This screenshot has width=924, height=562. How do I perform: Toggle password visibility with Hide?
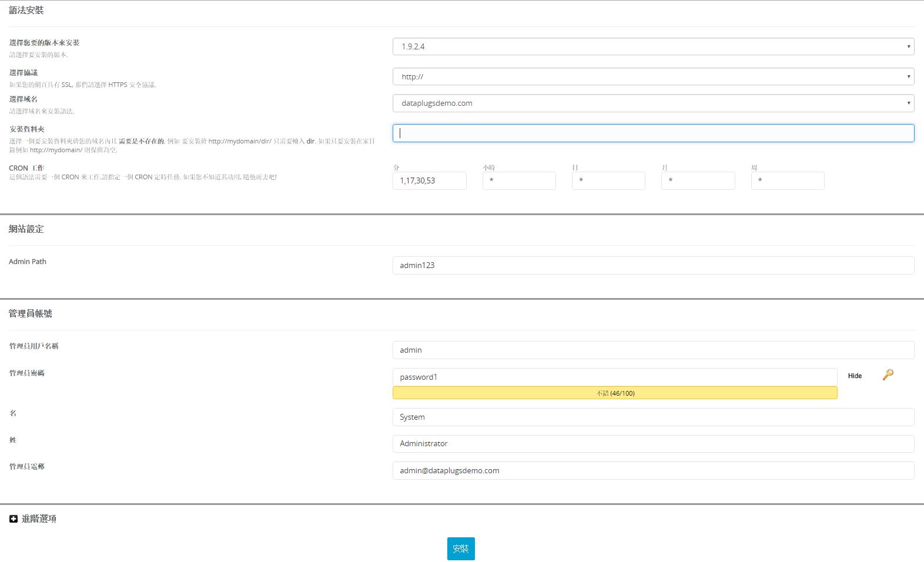tap(855, 376)
